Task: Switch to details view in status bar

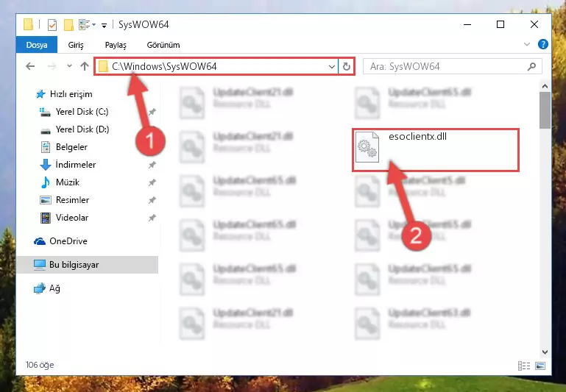Action: point(524,366)
